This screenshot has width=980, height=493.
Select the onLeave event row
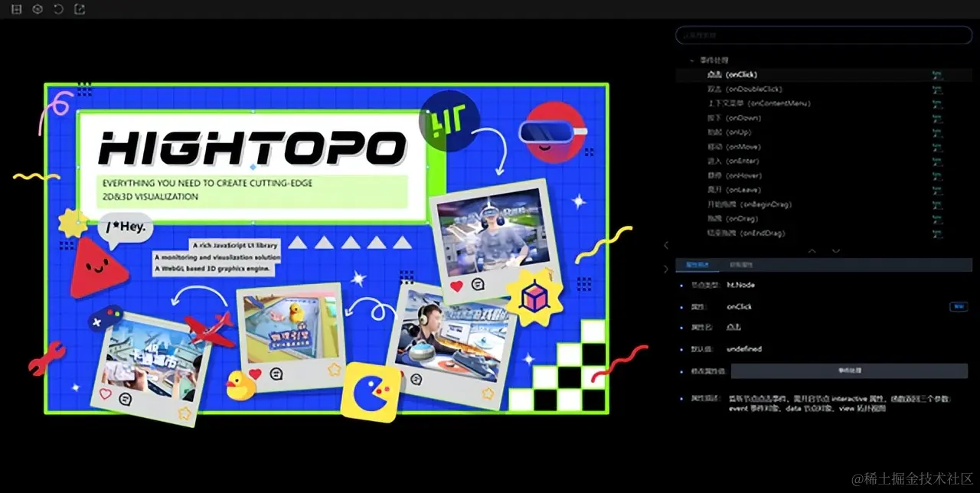pyautogui.click(x=824, y=190)
